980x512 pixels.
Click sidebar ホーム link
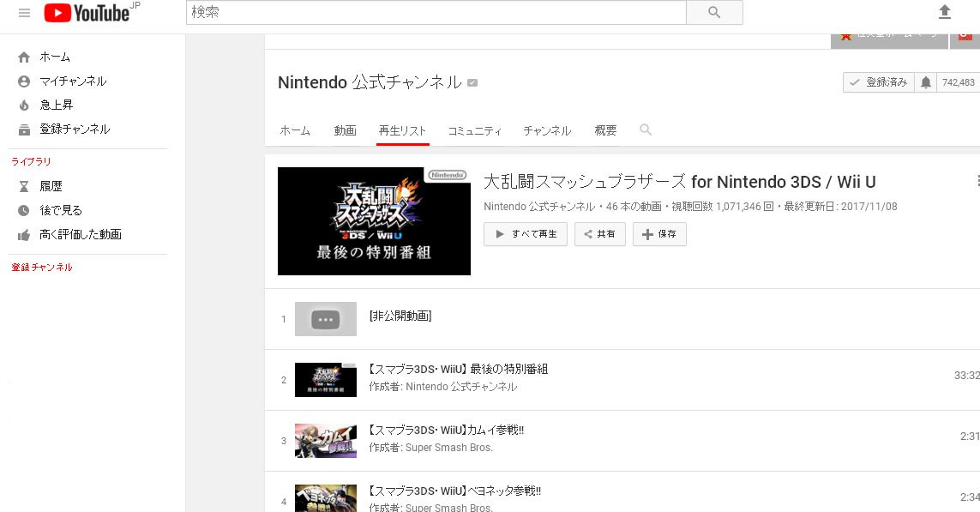click(x=55, y=57)
